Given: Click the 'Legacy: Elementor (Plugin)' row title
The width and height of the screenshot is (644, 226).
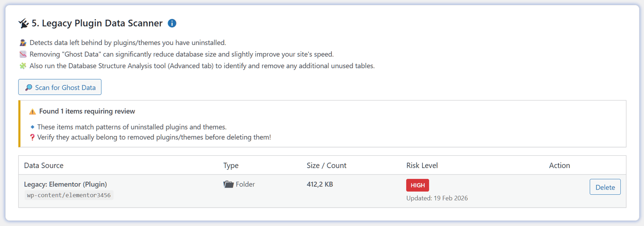Looking at the screenshot, I should [x=65, y=184].
